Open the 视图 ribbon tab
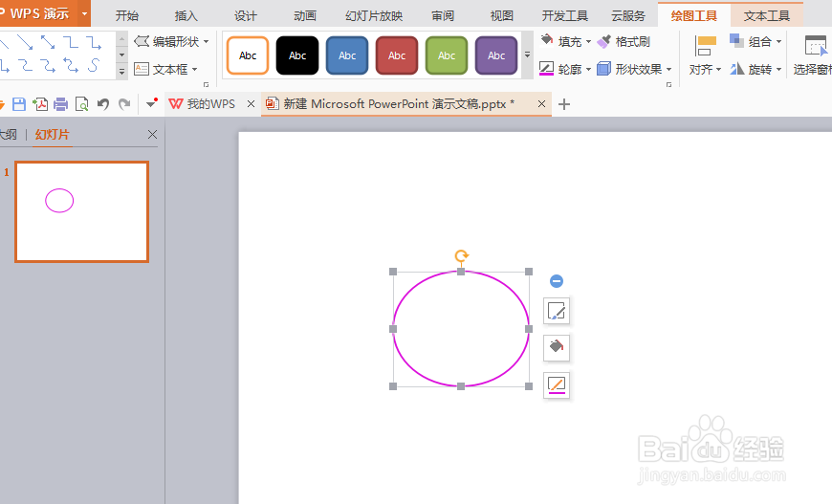This screenshot has width=832, height=504. (x=501, y=16)
